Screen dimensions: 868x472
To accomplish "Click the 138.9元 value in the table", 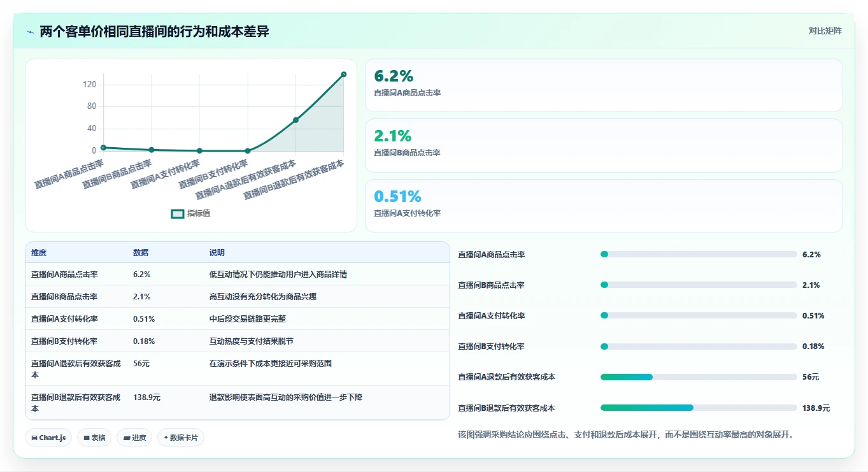I will pos(146,397).
